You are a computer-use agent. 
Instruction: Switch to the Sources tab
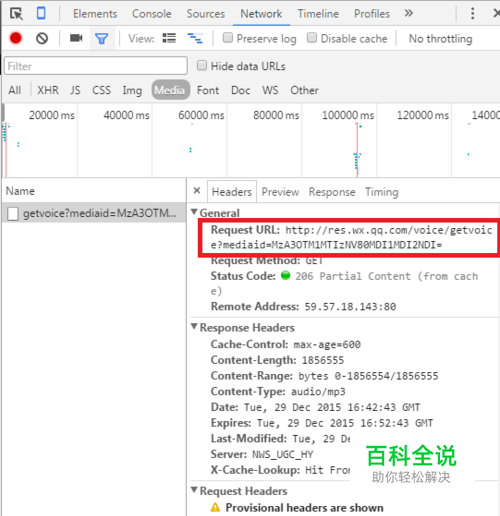[206, 14]
